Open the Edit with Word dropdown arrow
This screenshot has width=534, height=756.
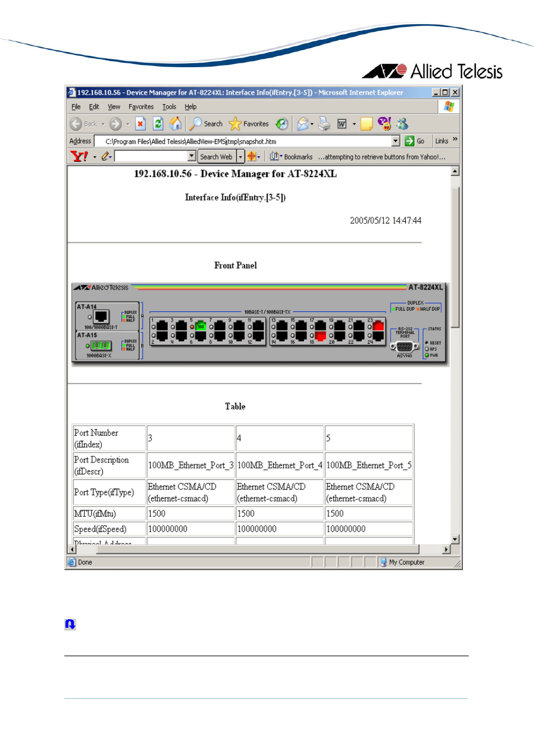pos(354,124)
